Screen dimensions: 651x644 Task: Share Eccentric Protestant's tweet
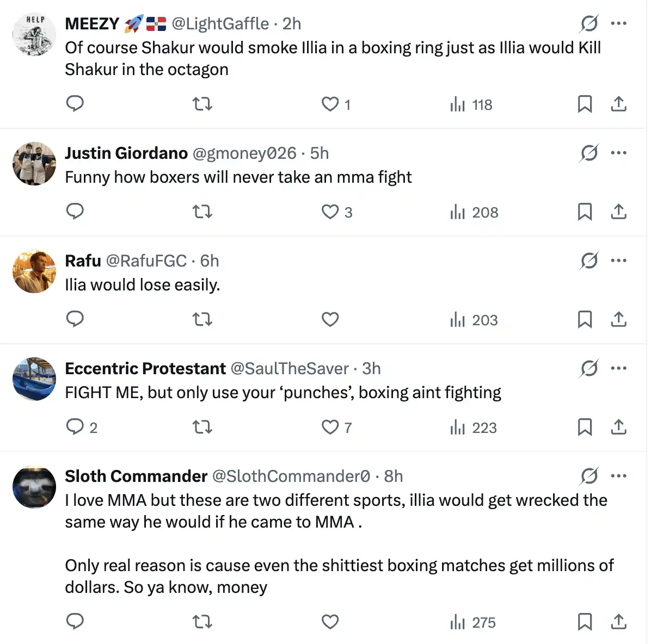click(618, 426)
